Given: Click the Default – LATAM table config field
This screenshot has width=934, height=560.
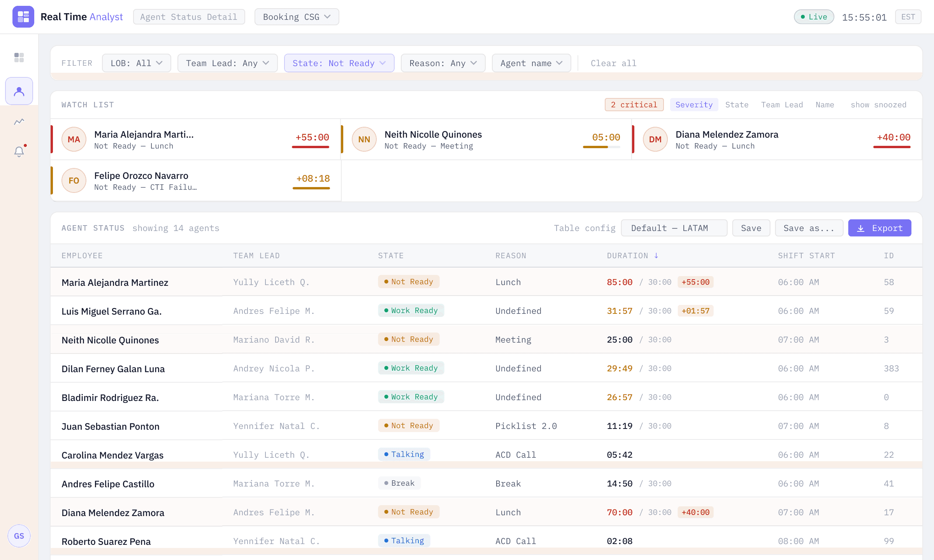Looking at the screenshot, I should point(674,228).
